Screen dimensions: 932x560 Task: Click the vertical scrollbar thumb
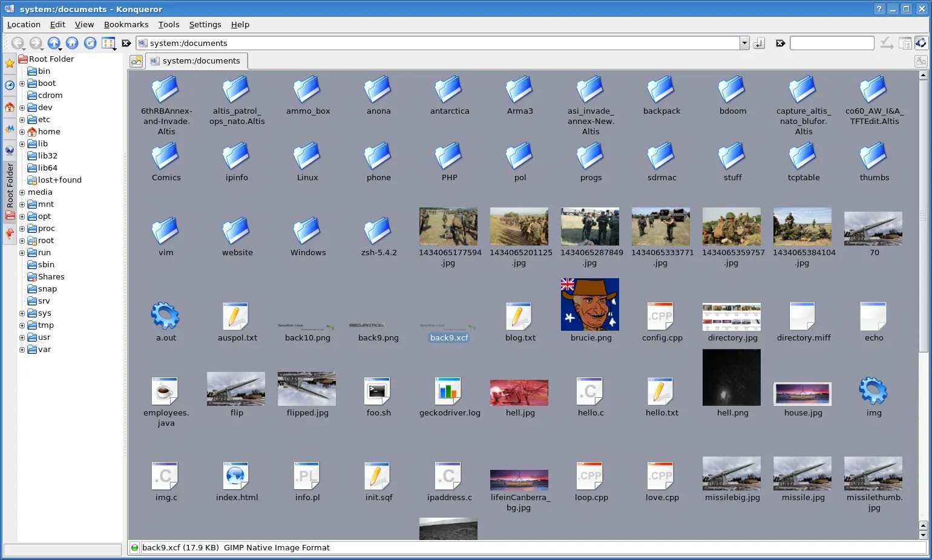click(x=923, y=216)
